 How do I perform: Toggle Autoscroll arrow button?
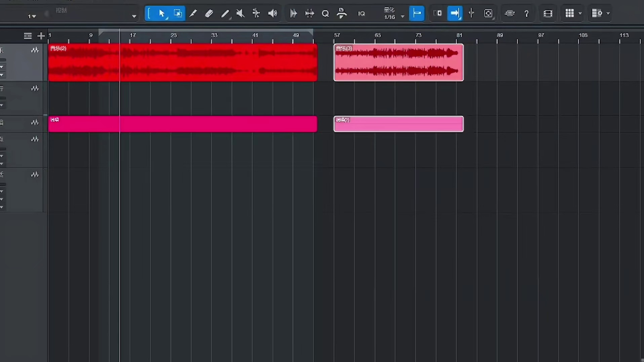point(454,13)
